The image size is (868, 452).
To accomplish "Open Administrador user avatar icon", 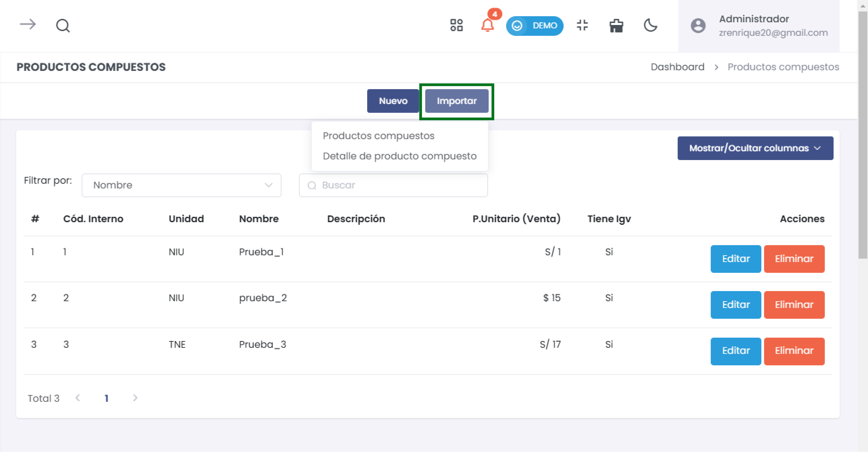I will [698, 26].
